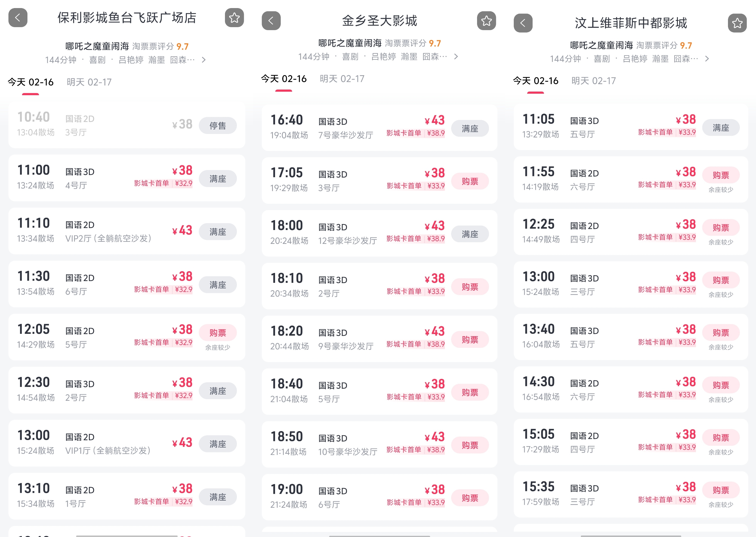
Task: Favorite 汶上维菲斯中都影城 with star icon
Action: [x=737, y=23]
